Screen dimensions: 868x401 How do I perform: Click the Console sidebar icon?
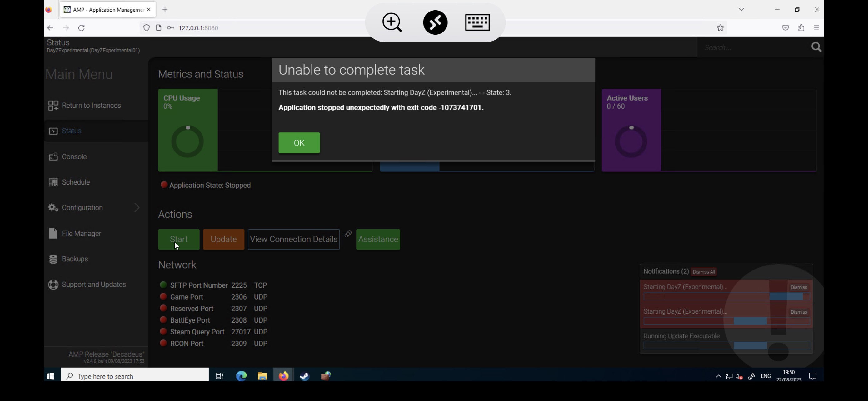pyautogui.click(x=53, y=156)
